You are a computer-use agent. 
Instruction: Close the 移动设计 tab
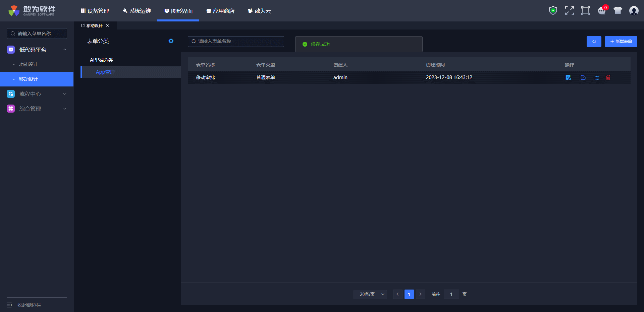tap(107, 25)
